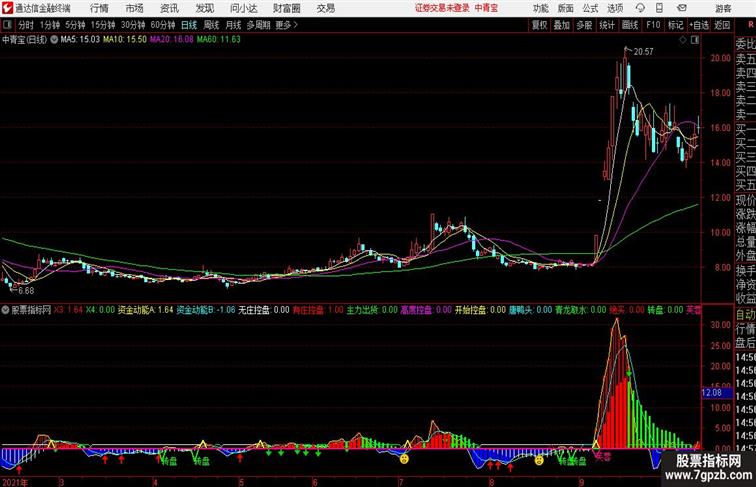Switch to 15分钟 chart period
756x487 pixels.
[x=103, y=25]
